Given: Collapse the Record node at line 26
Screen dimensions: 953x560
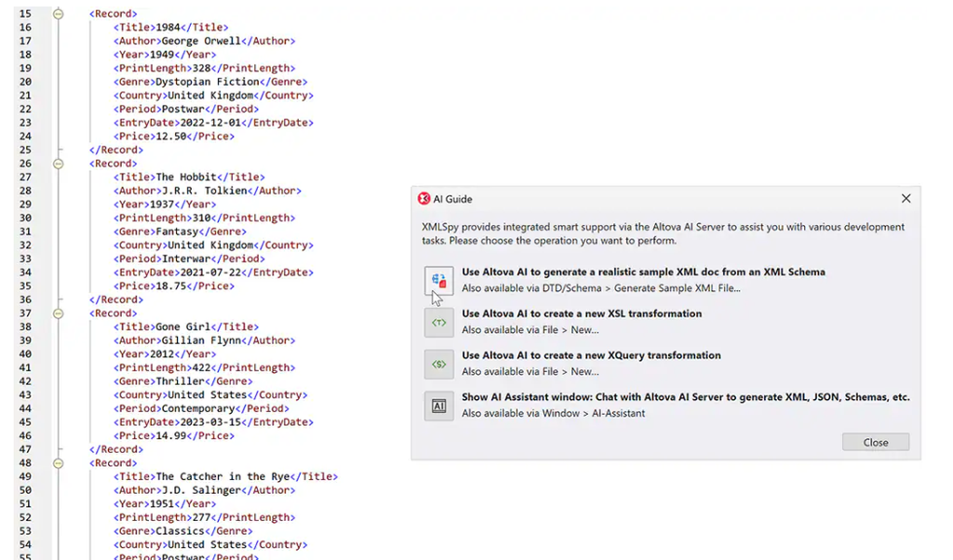Looking at the screenshot, I should click(x=59, y=164).
